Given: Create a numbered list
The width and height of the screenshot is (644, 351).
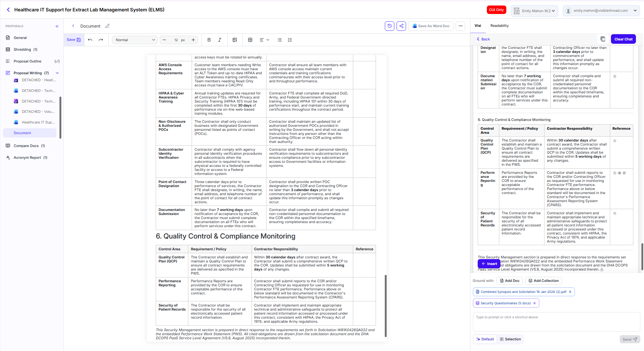Looking at the screenshot, I should click(x=290, y=40).
